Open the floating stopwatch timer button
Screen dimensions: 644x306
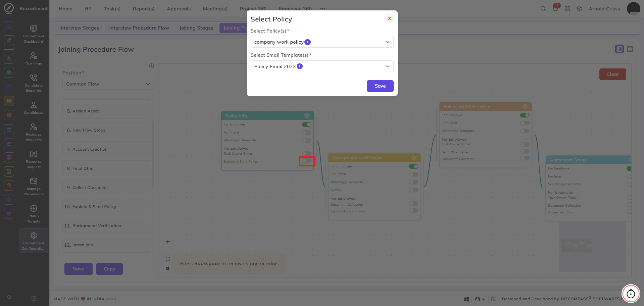(x=631, y=294)
